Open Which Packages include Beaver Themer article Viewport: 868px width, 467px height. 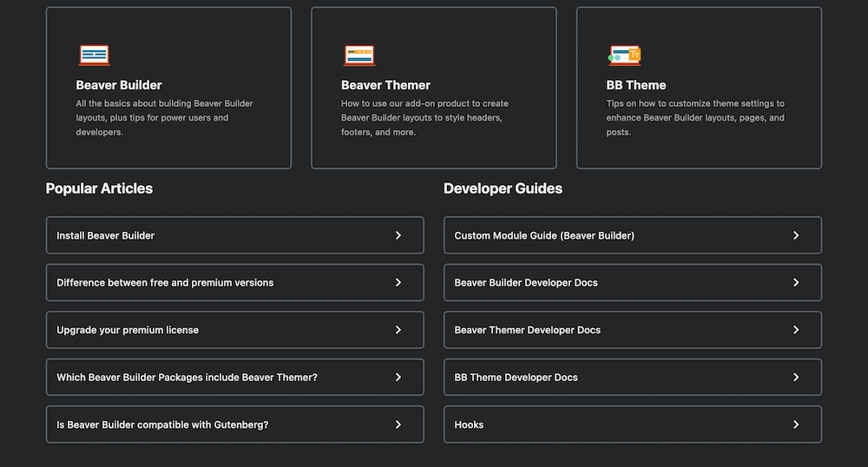234,378
